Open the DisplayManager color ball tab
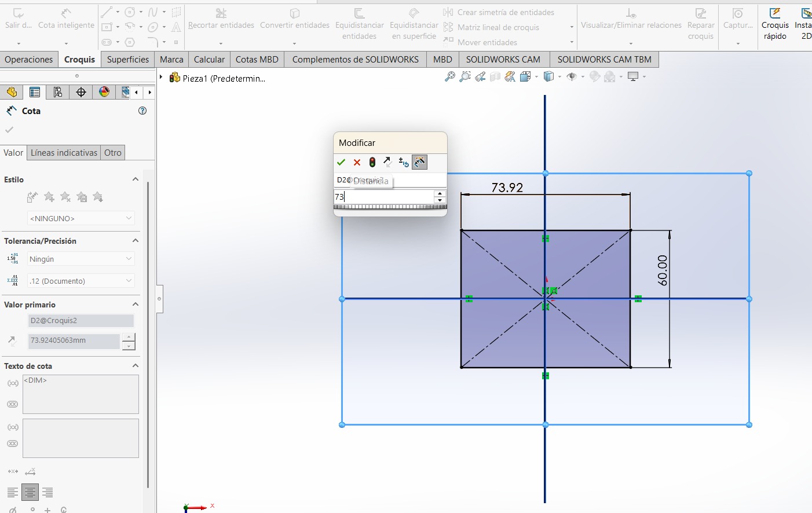This screenshot has width=812, height=513. pyautogui.click(x=104, y=92)
